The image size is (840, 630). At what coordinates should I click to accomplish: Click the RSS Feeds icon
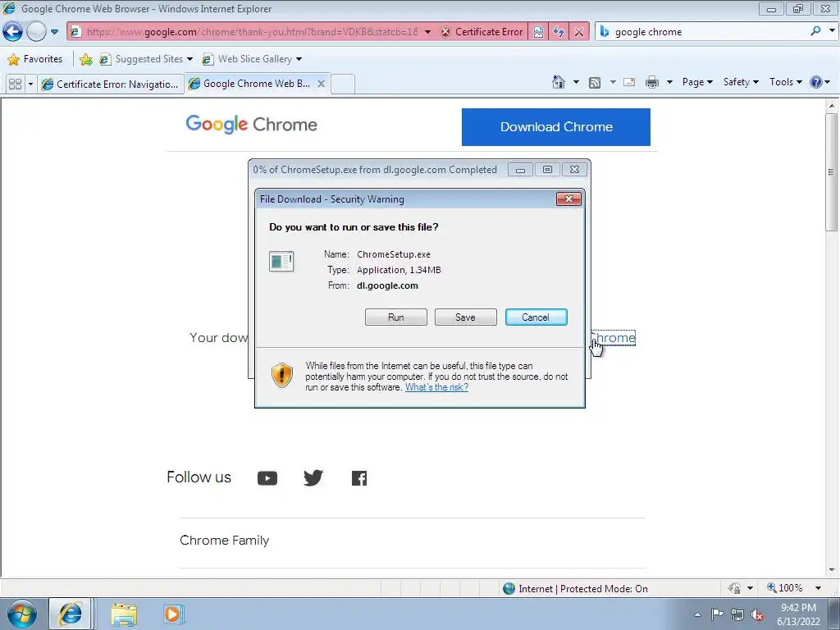(x=595, y=83)
